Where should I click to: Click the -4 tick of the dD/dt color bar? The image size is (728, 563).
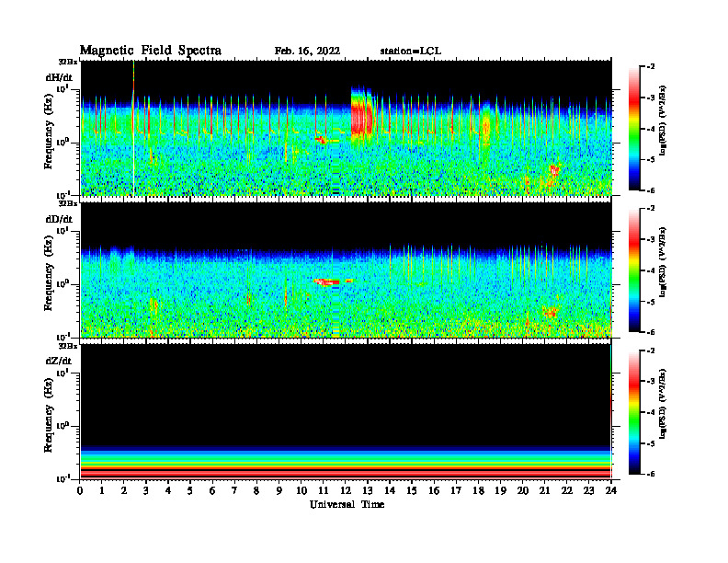(651, 270)
